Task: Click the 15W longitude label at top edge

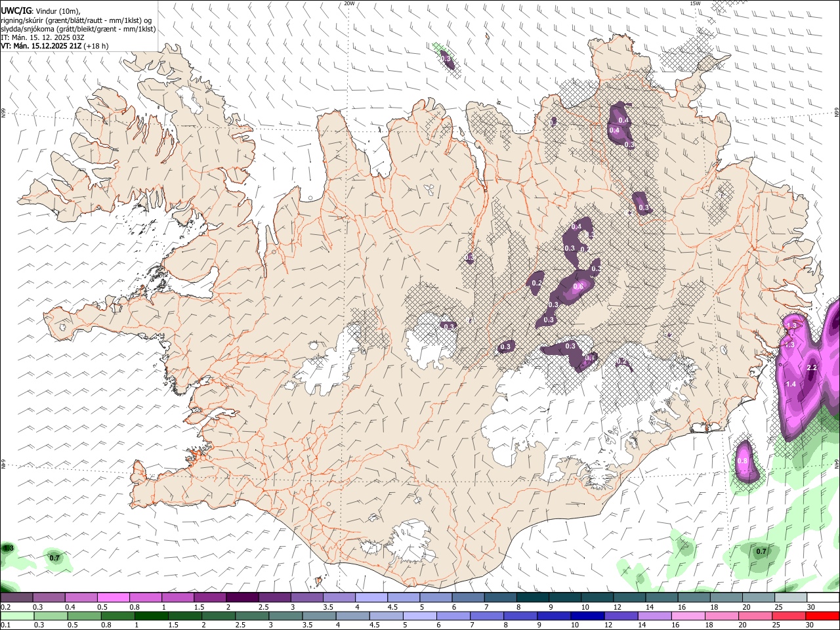Action: click(695, 3)
